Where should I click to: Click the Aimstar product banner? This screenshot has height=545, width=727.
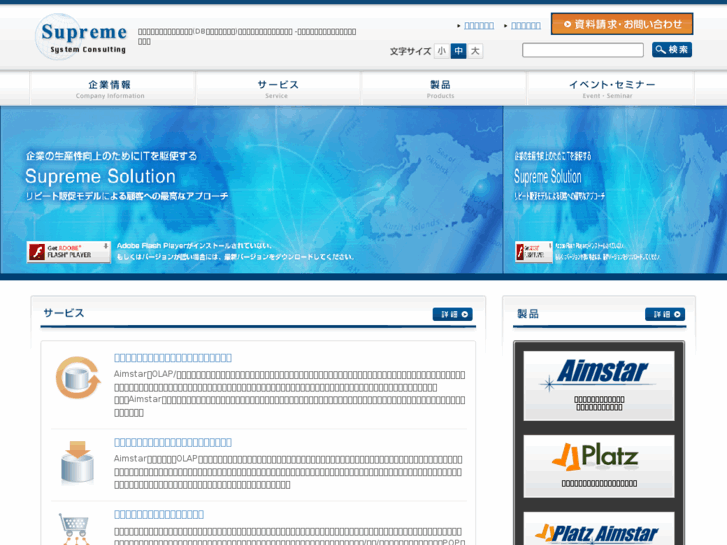coord(599,386)
